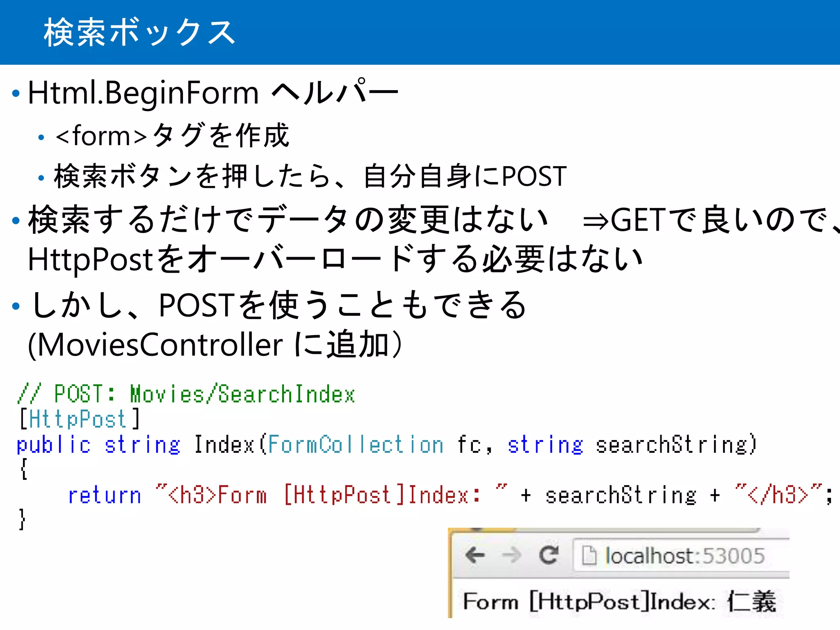Click the '検索するだけでデータの変更はない' line
The height and width of the screenshot is (630, 840).
click(x=288, y=220)
